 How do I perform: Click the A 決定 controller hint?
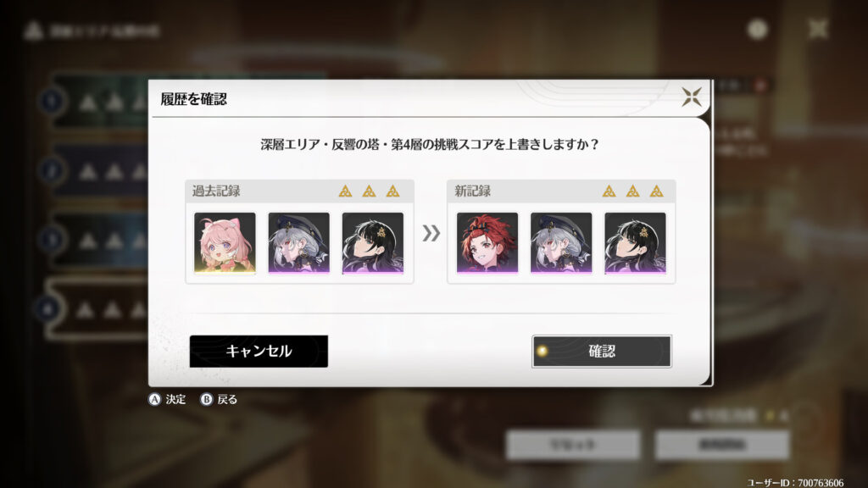click(x=167, y=399)
